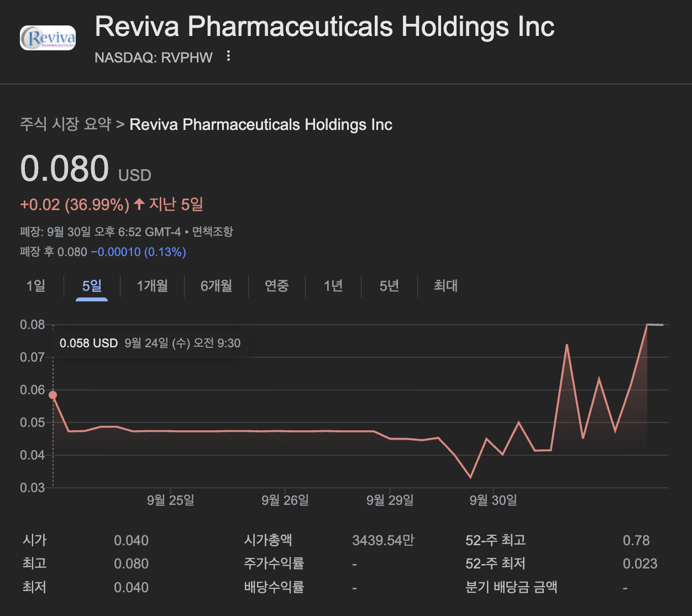The height and width of the screenshot is (616, 692).
Task: Click the after-hours change −0.00010 (0.13%)
Action: click(138, 252)
